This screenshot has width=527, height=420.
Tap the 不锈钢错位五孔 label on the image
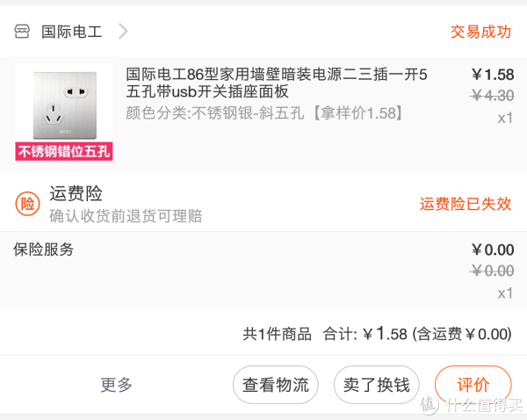63,151
